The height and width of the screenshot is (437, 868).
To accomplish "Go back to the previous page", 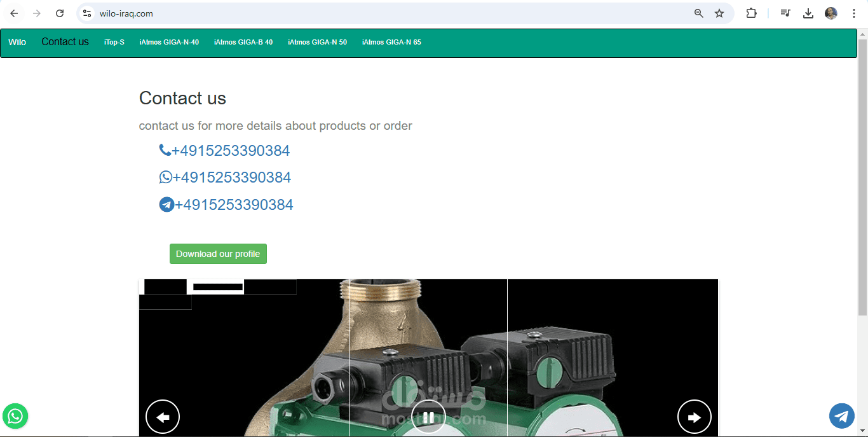I will (x=14, y=13).
